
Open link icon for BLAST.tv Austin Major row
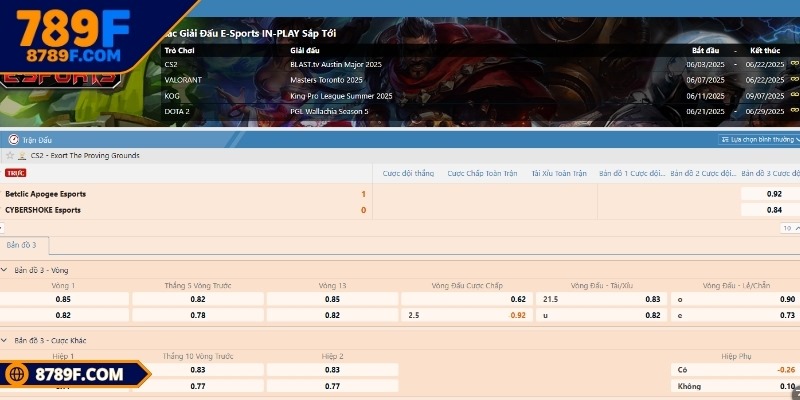794,64
